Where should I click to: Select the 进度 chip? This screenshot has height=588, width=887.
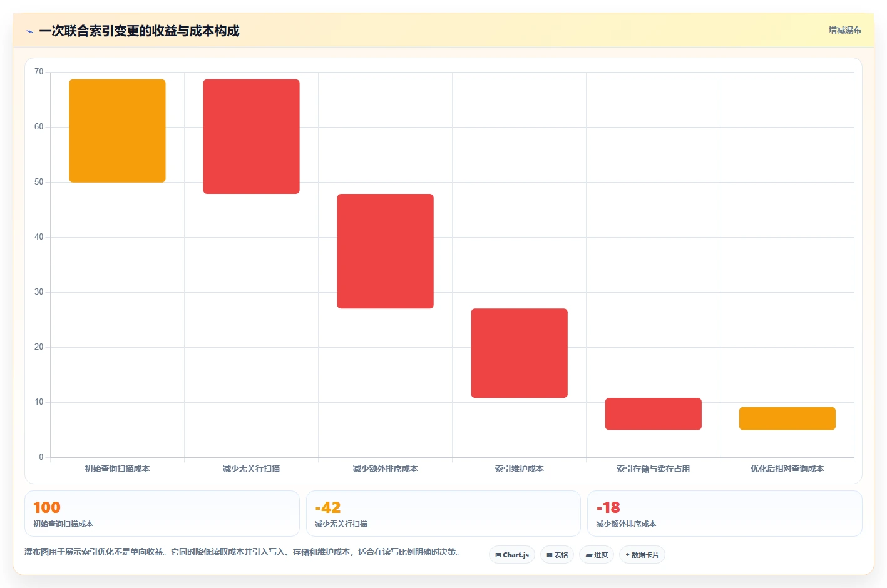click(x=597, y=555)
